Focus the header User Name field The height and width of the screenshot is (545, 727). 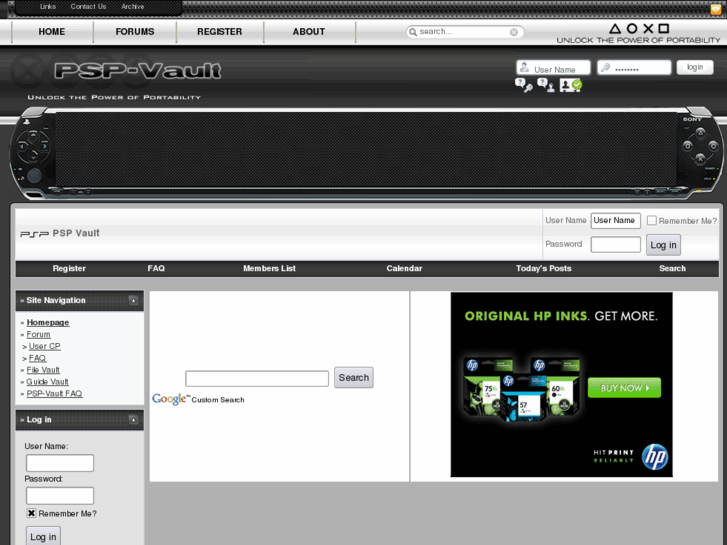[x=554, y=68]
